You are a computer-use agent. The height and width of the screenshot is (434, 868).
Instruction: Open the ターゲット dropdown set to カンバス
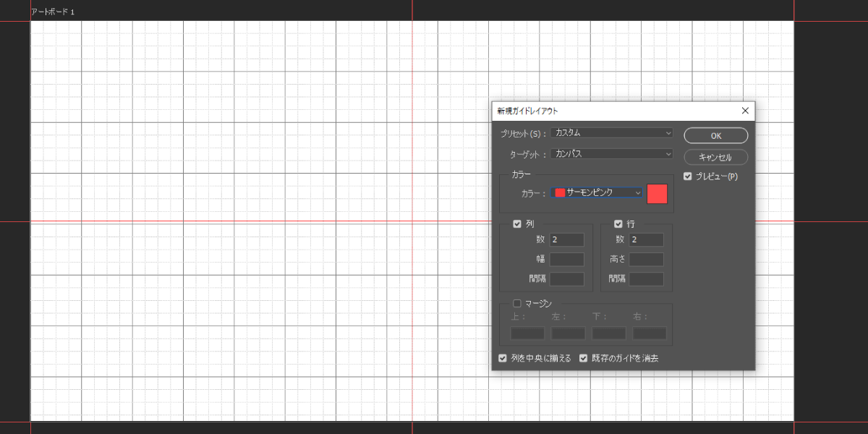click(612, 154)
